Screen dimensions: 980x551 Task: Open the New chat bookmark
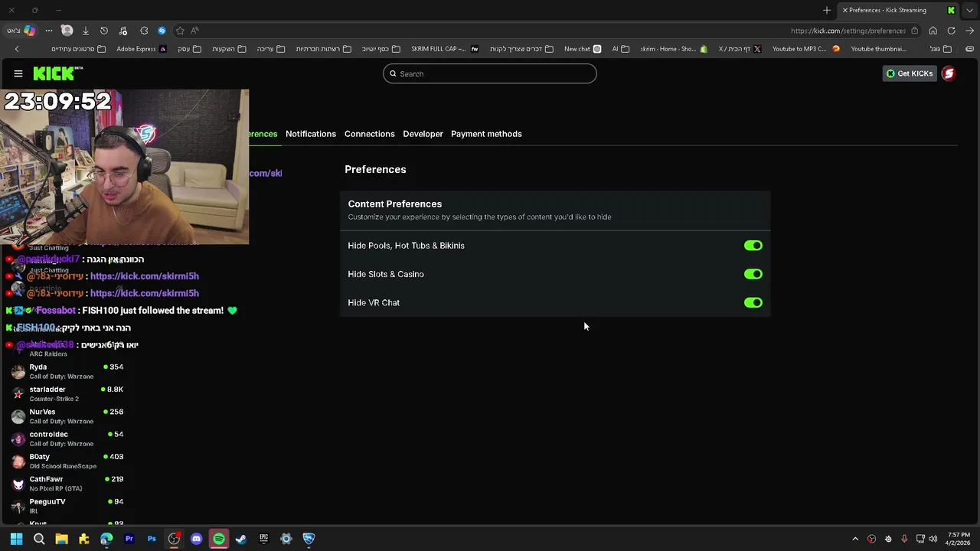coord(583,49)
